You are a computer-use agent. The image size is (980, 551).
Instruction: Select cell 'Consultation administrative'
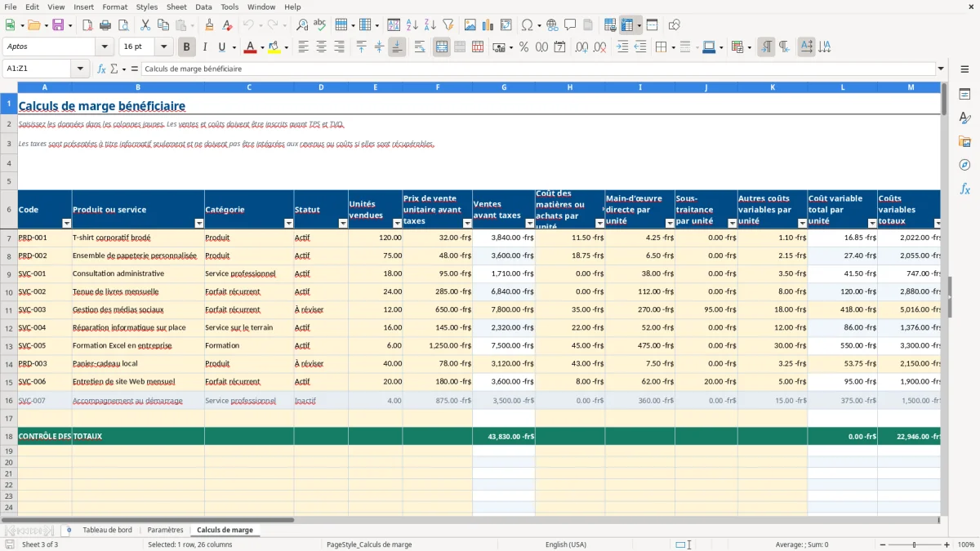138,273
